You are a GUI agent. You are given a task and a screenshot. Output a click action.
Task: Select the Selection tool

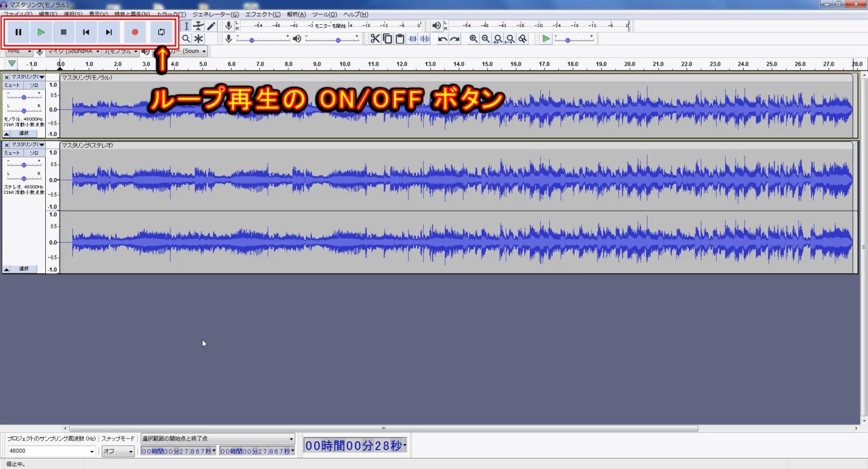click(x=186, y=25)
